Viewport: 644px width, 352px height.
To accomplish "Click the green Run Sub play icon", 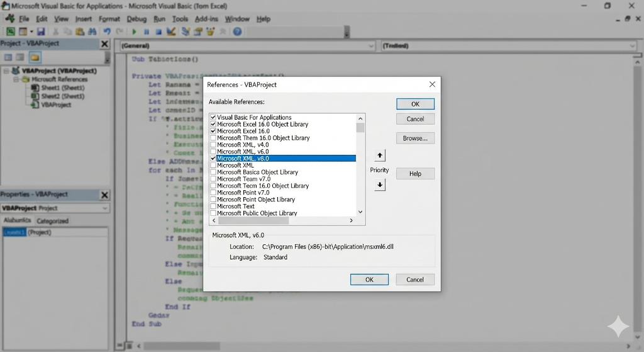I will point(134,31).
